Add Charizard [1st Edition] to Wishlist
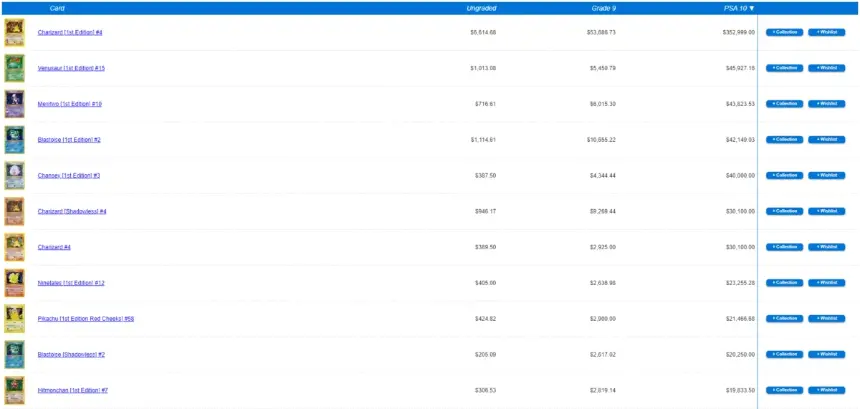Screen dimensions: 860x409 [x=827, y=32]
